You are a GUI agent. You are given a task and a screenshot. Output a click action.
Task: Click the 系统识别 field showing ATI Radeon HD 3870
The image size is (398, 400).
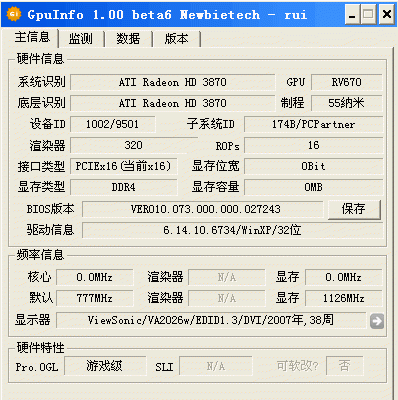click(x=173, y=82)
